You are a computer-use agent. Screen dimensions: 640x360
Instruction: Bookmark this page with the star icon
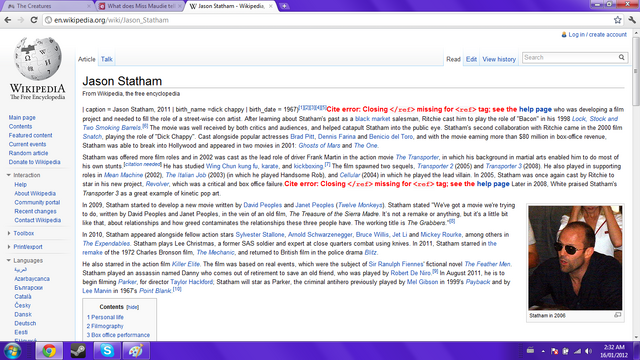click(618, 20)
